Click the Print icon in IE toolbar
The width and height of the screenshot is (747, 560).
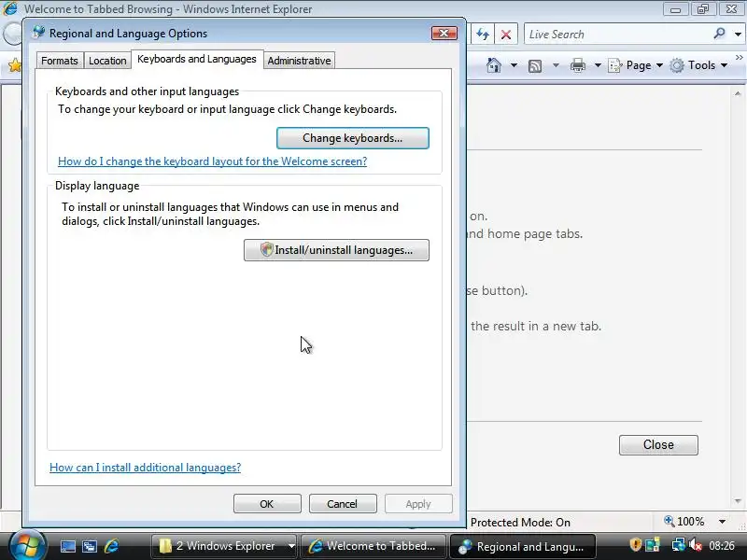coord(578,65)
